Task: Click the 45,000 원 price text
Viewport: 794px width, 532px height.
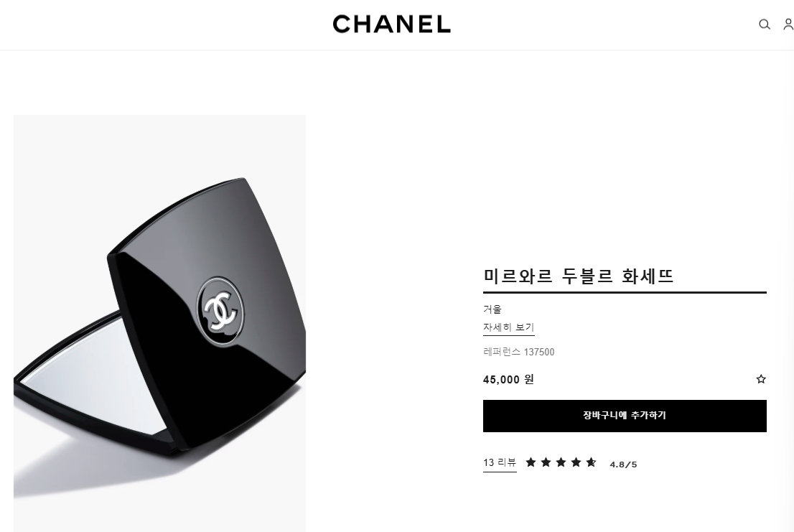Action: [x=508, y=380]
